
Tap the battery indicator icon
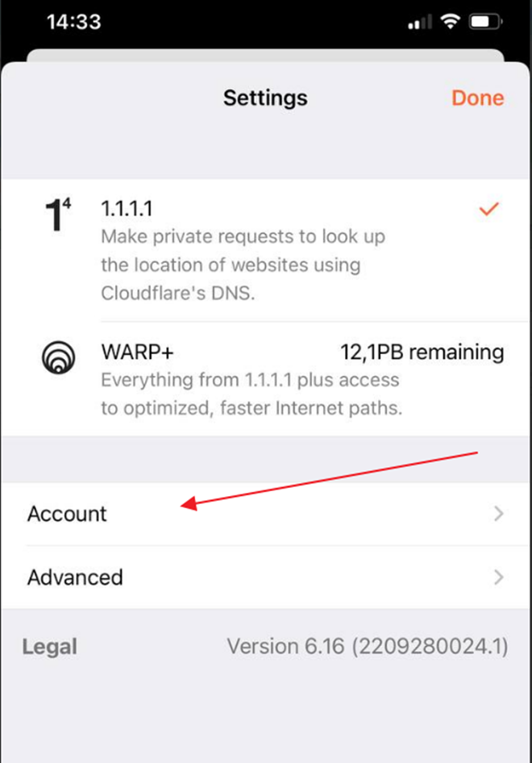tap(485, 22)
